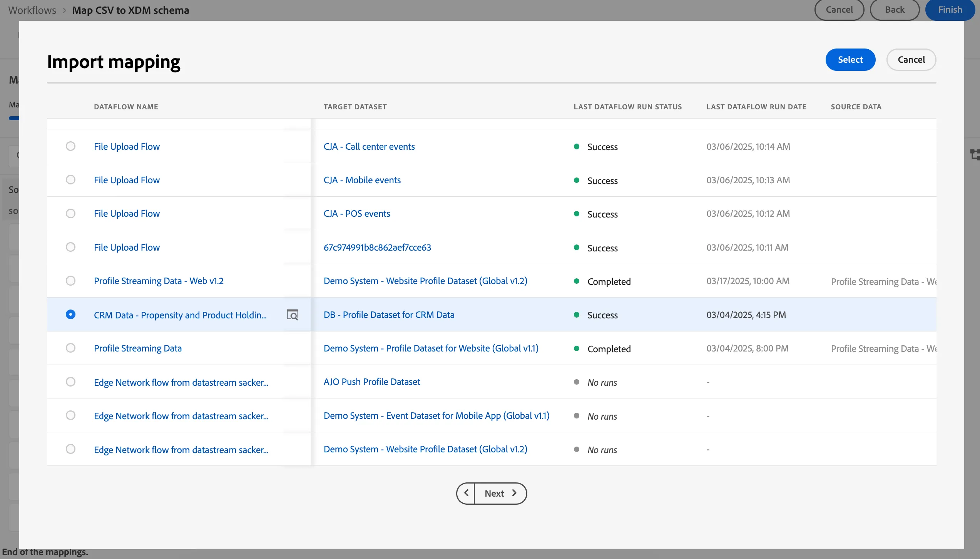Select radio for AJO Push Profile Dataset flow
The height and width of the screenshot is (559, 980).
(70, 382)
